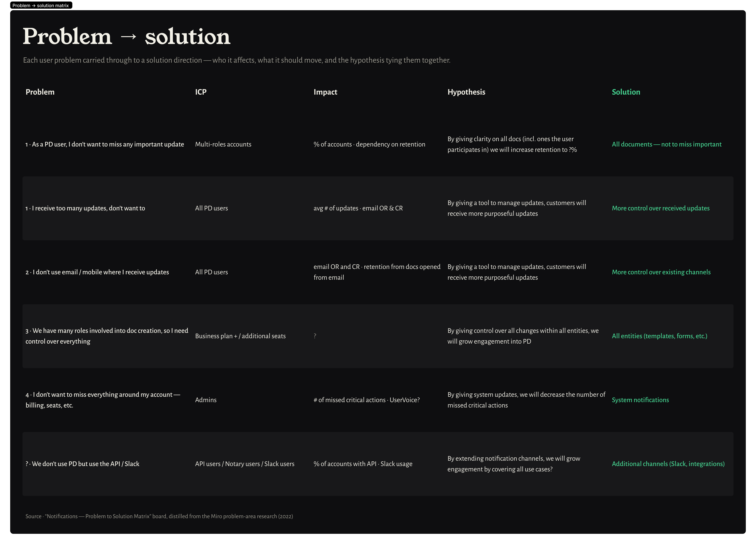Select the 'Hypothesis' column header

466,92
